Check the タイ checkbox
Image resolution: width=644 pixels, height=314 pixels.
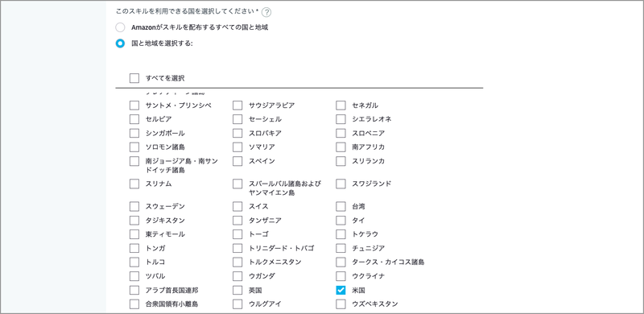pos(341,221)
